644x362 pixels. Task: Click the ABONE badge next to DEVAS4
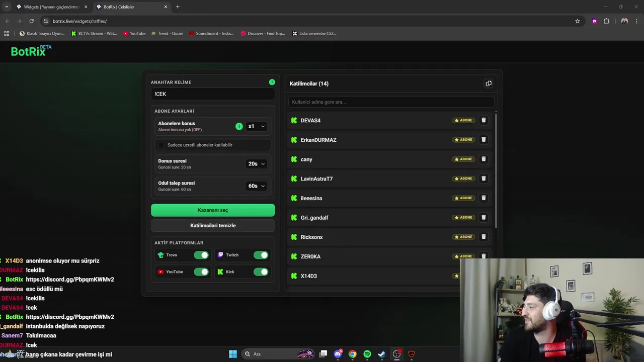[x=463, y=120]
